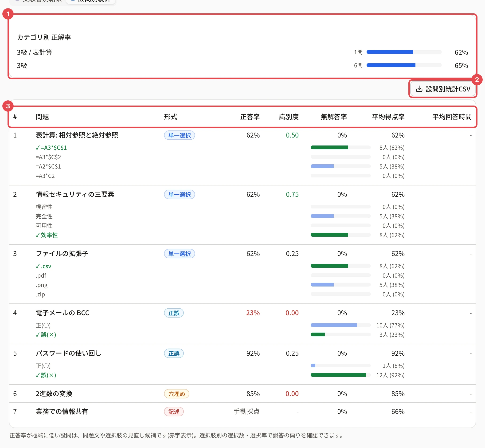Screen dimensions: 485x448
Task: Open question 業務での情報共有
Action: (x=62, y=412)
